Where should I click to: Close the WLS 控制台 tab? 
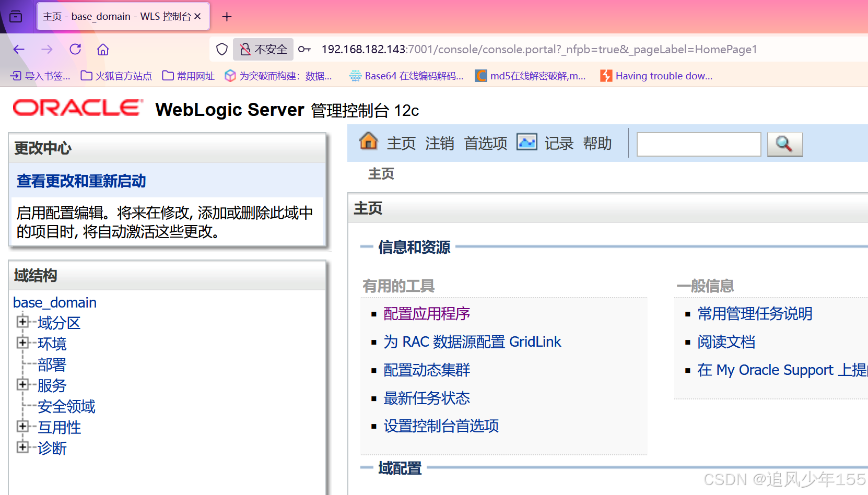click(x=197, y=16)
